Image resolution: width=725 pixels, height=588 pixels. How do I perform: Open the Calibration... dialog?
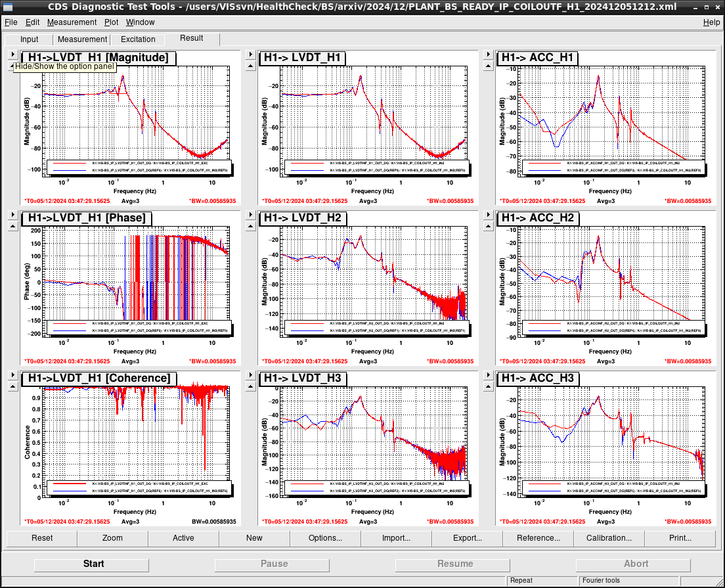click(x=609, y=538)
